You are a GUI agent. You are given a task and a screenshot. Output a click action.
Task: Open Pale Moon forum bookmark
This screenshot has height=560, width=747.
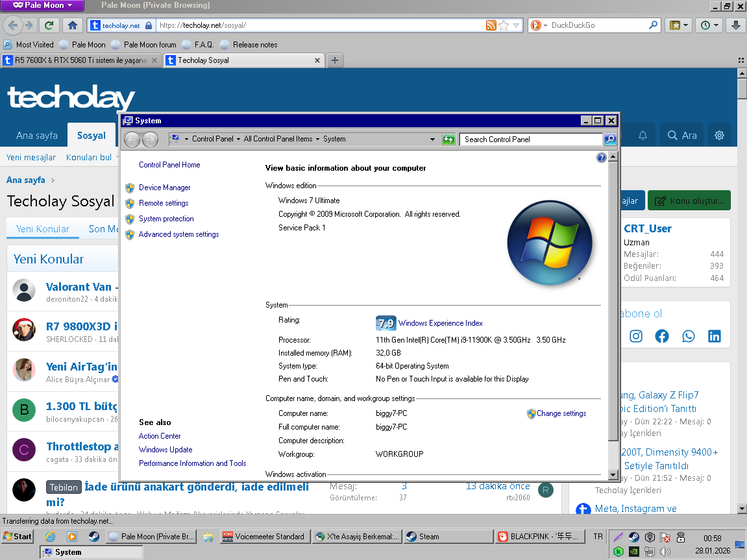(x=143, y=45)
